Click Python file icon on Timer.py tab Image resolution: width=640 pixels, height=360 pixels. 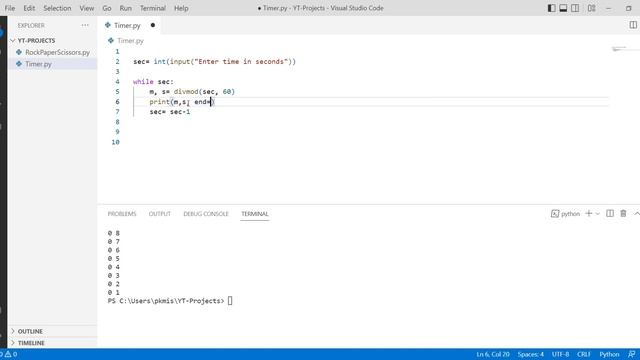pyautogui.click(x=108, y=25)
